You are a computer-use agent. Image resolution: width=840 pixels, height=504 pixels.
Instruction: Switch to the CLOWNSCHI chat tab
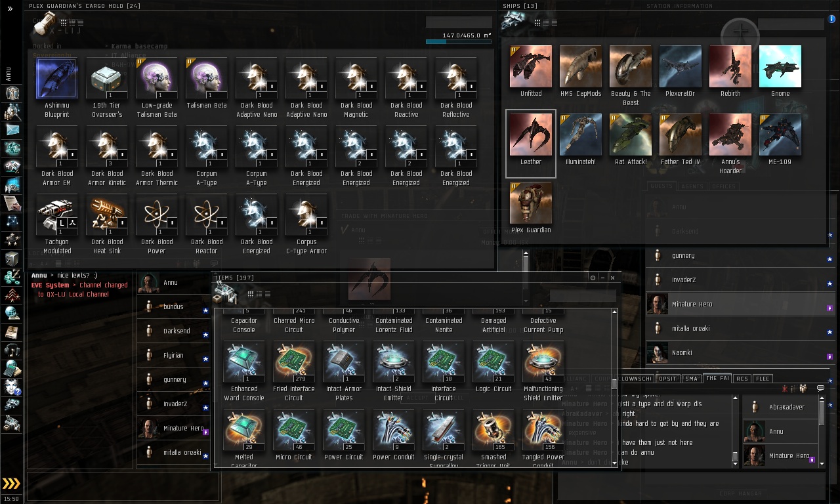coord(635,379)
